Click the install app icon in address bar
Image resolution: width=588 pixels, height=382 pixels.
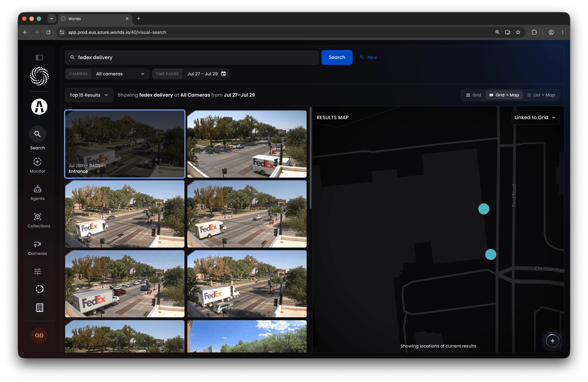(508, 32)
